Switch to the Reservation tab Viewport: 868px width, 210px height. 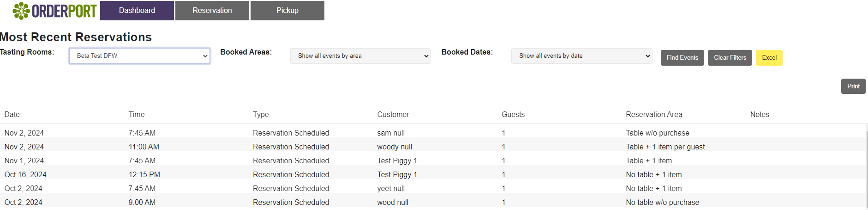(x=212, y=11)
